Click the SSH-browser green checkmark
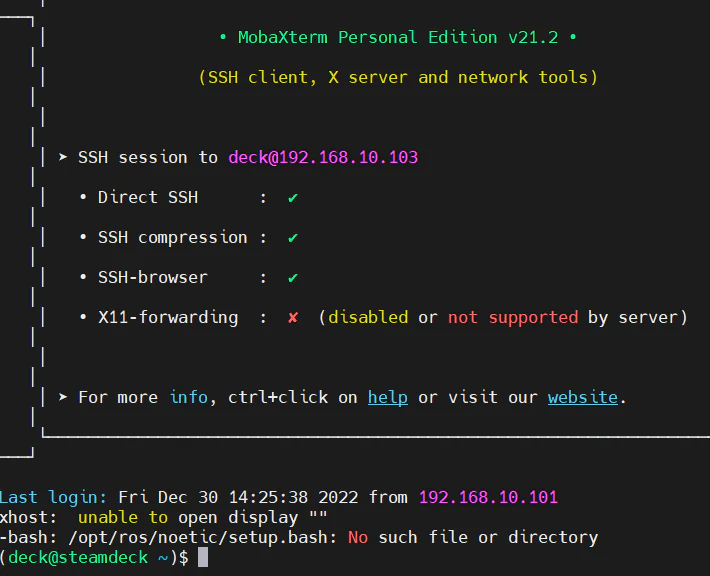 coord(293,278)
